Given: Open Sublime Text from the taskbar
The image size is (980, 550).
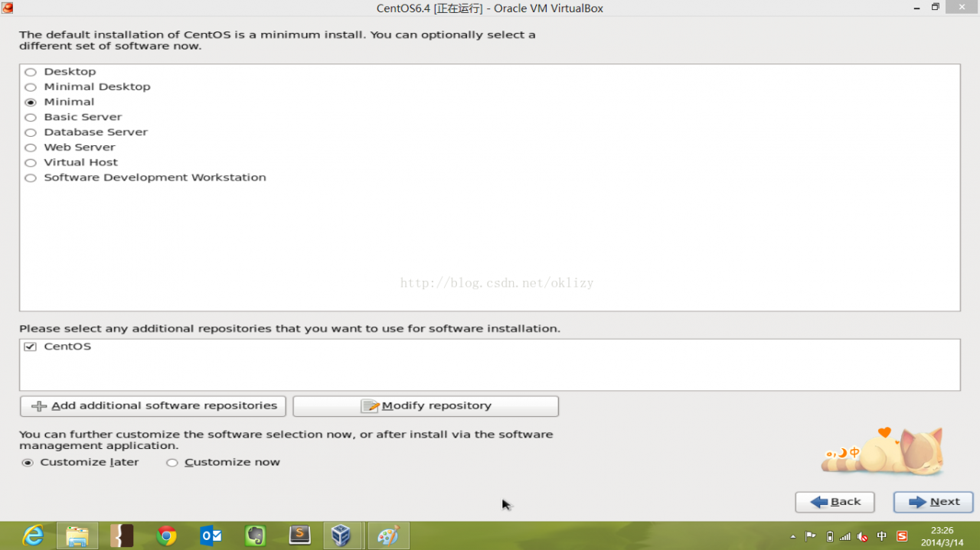Looking at the screenshot, I should point(299,536).
